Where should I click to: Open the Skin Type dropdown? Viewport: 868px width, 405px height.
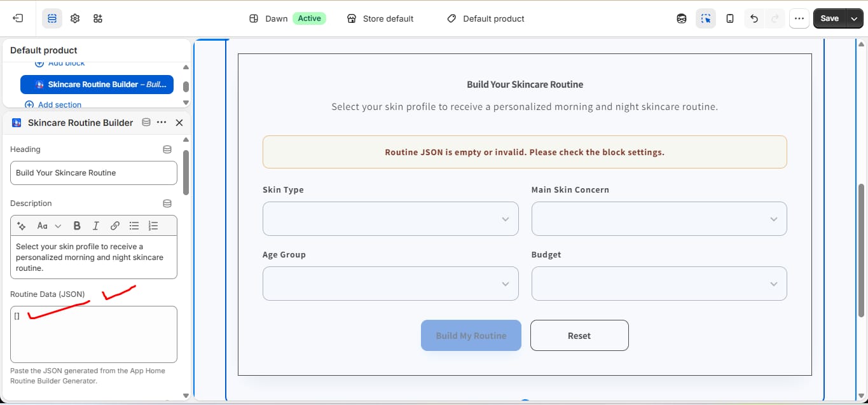click(390, 219)
